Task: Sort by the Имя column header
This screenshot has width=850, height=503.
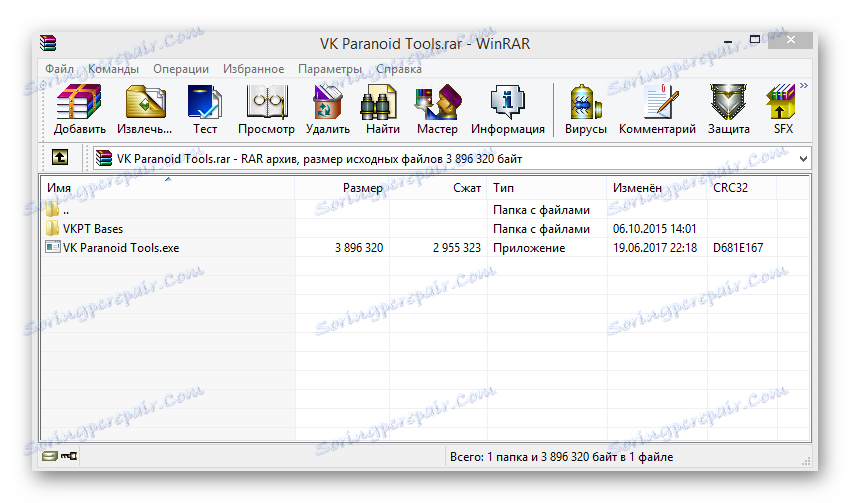Action: click(x=168, y=188)
